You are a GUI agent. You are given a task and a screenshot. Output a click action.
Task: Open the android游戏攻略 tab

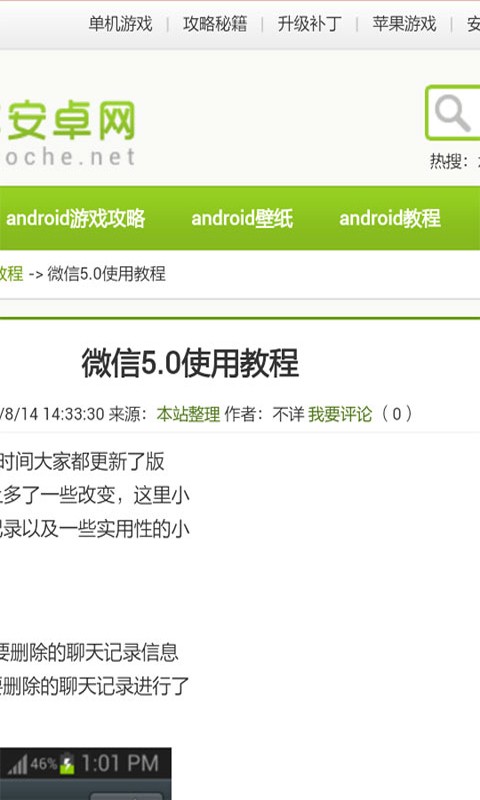(x=75, y=218)
